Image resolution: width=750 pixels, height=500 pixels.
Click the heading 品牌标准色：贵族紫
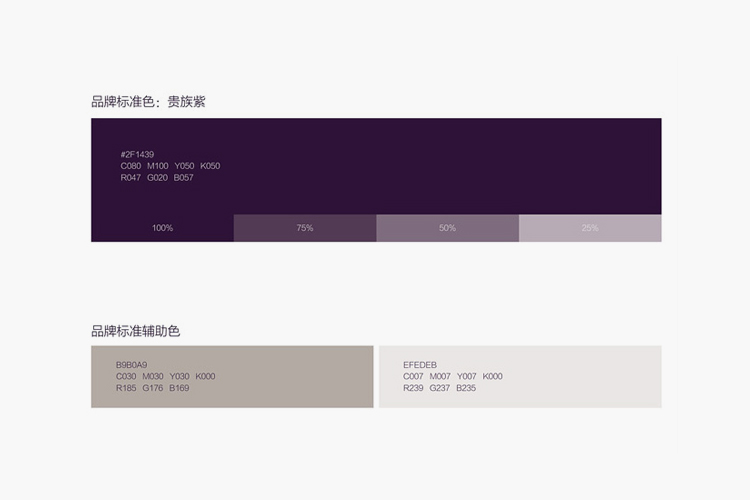pos(148,101)
